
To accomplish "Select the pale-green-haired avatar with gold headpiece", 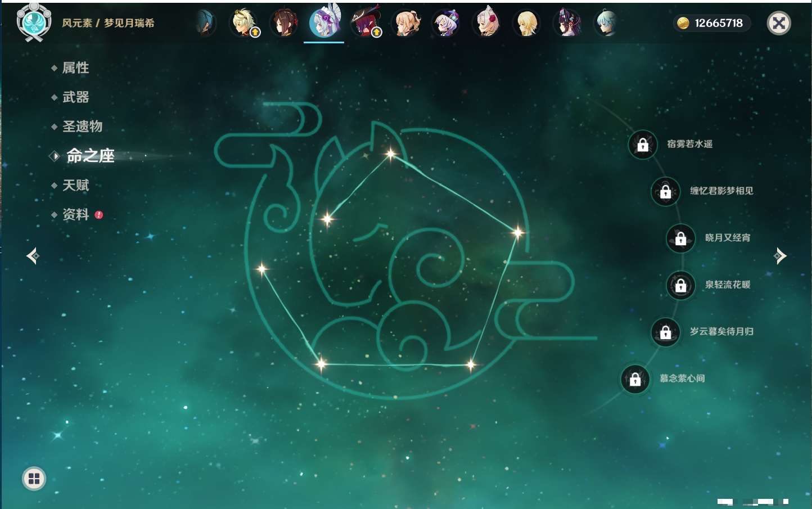I will click(x=245, y=23).
